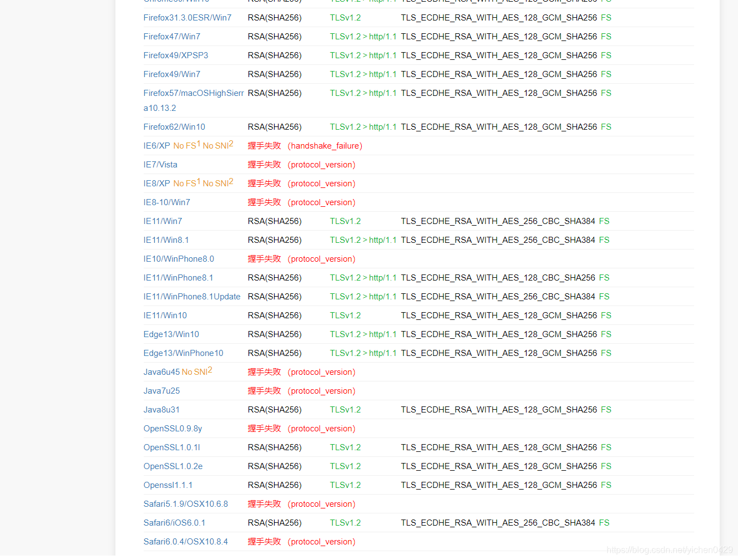Screen dimensions: 738x560
Task: Click No SNI label in IE8/XP row
Action: (218, 183)
